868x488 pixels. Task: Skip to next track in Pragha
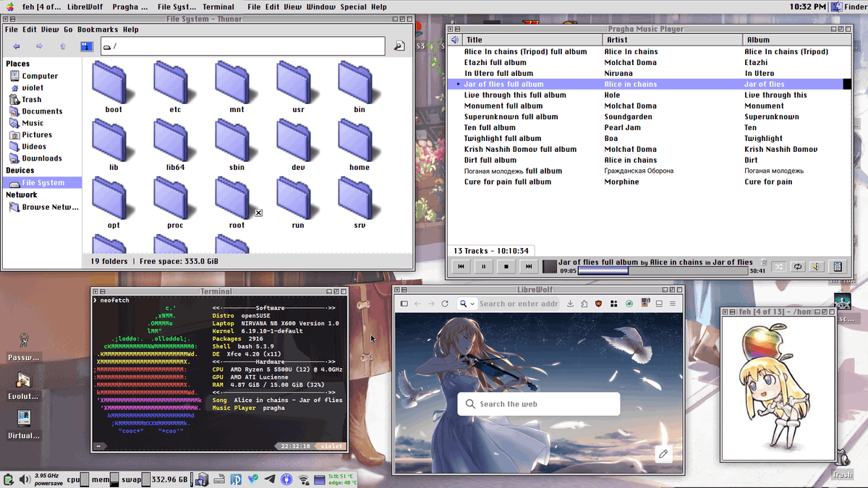tap(529, 266)
